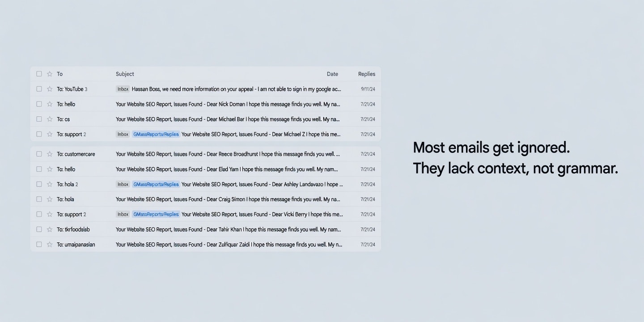Click the recipient 'To: umaipanasian'

[76, 245]
